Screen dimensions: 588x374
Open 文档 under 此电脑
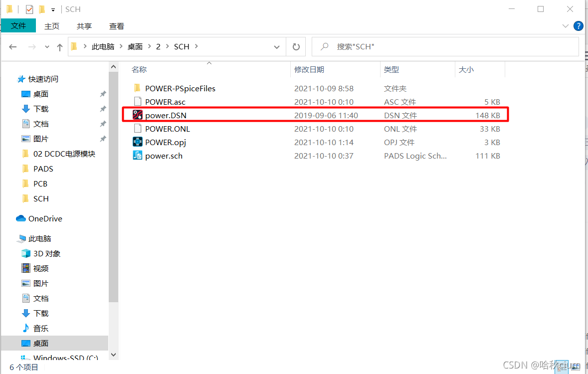pyautogui.click(x=35, y=298)
